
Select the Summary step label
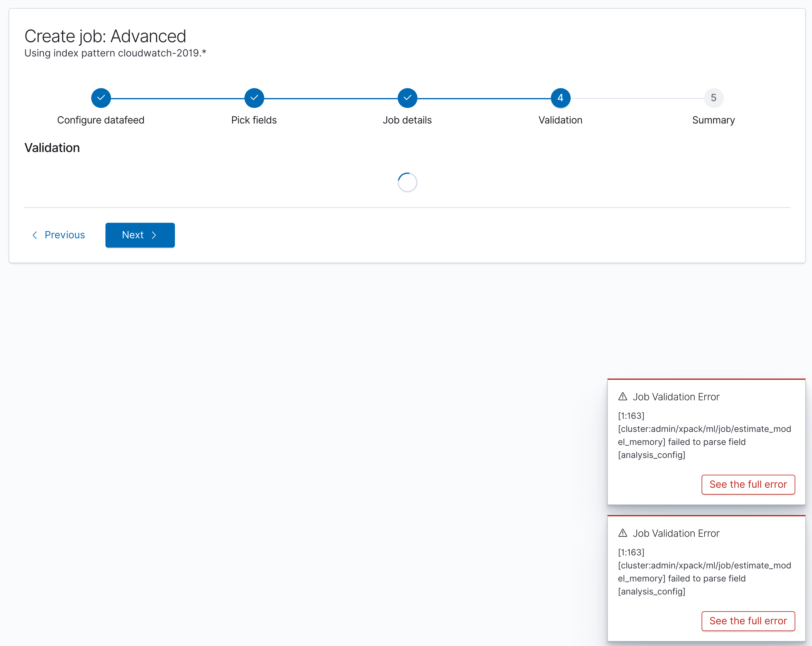[713, 120]
